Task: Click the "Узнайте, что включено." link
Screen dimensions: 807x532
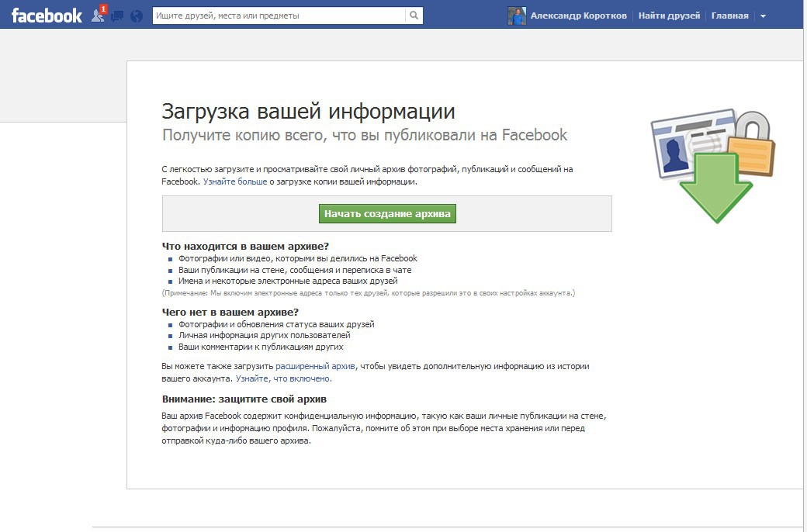Action: 283,378
